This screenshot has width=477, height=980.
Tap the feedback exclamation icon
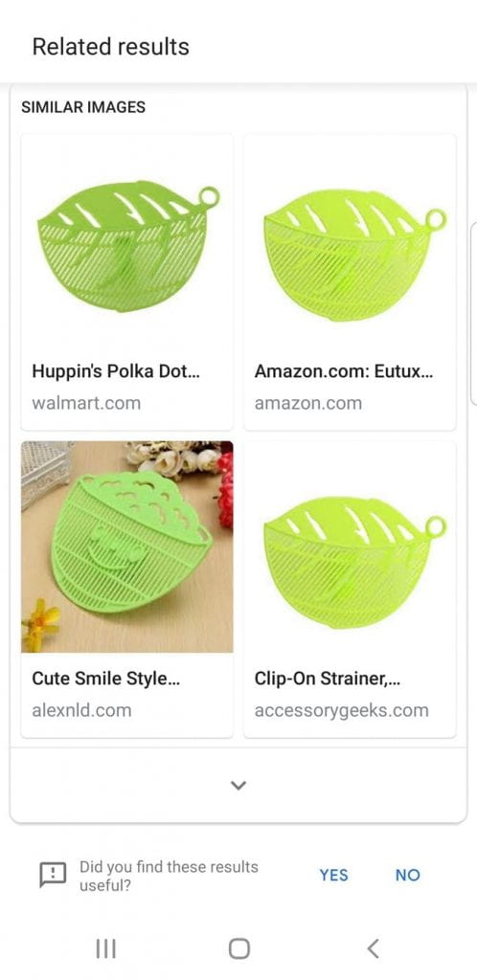53,875
